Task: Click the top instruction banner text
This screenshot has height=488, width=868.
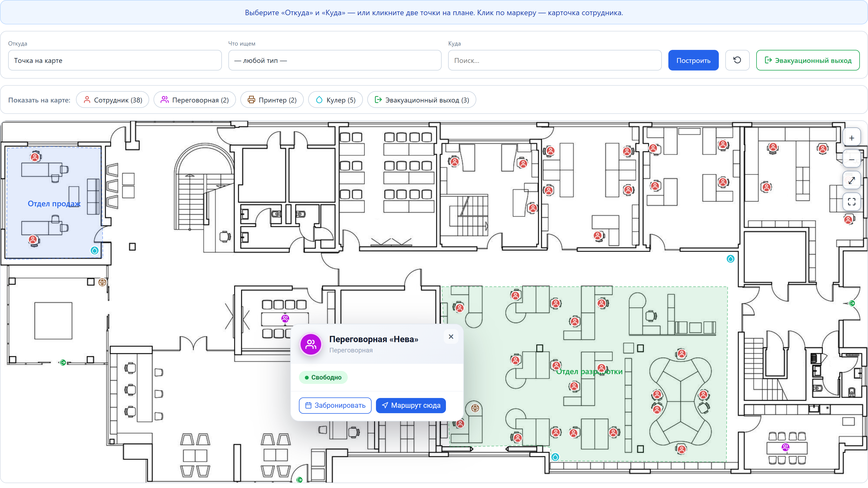Action: tap(434, 13)
